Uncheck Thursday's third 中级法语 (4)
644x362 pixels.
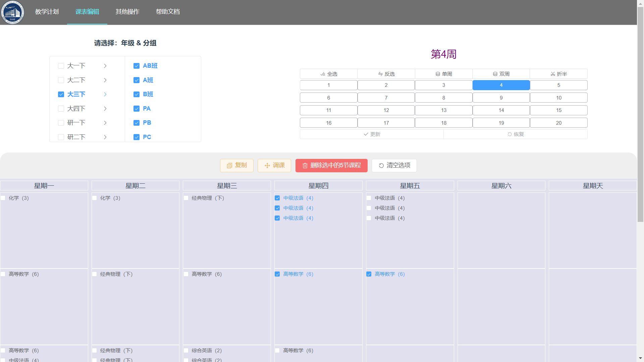[x=277, y=218]
